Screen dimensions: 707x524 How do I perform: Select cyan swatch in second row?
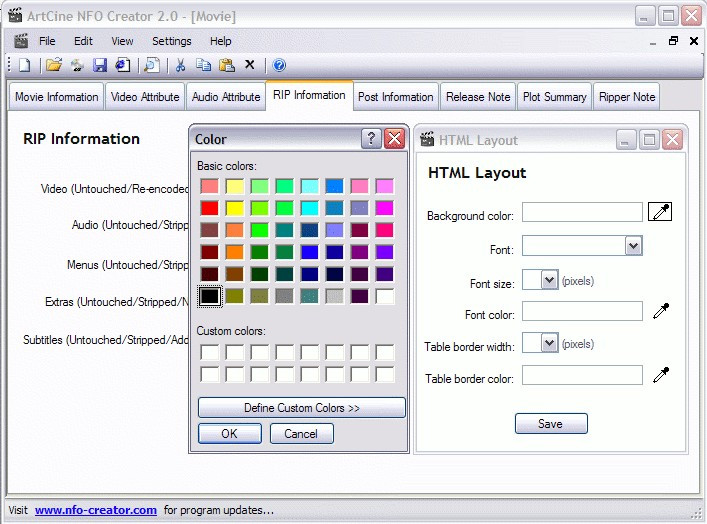(x=309, y=208)
